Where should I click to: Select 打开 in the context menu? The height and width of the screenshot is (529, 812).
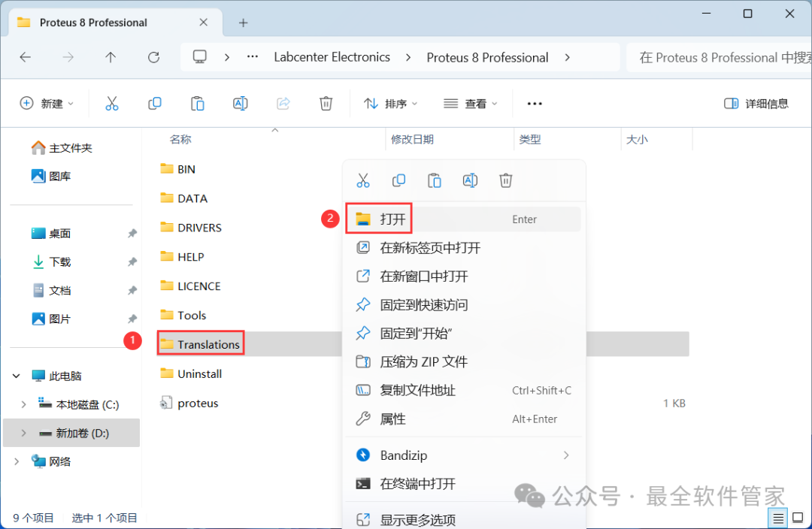tap(392, 219)
